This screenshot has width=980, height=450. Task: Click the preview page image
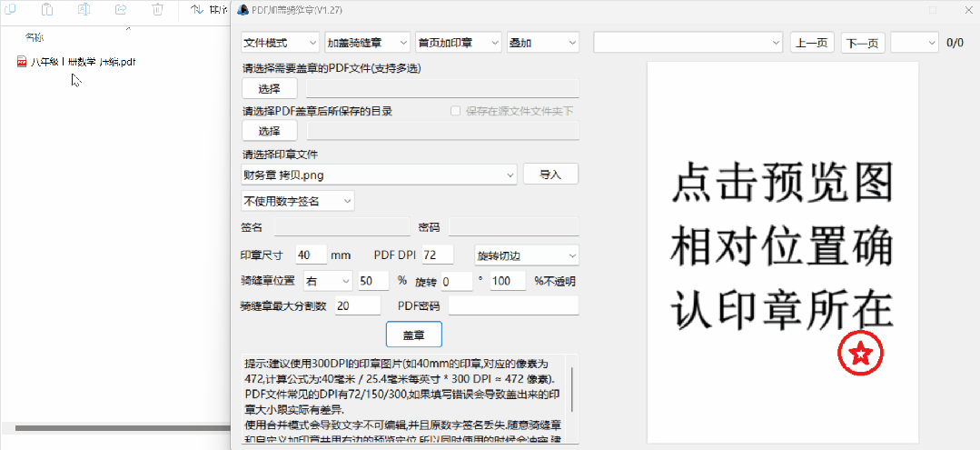(783, 252)
